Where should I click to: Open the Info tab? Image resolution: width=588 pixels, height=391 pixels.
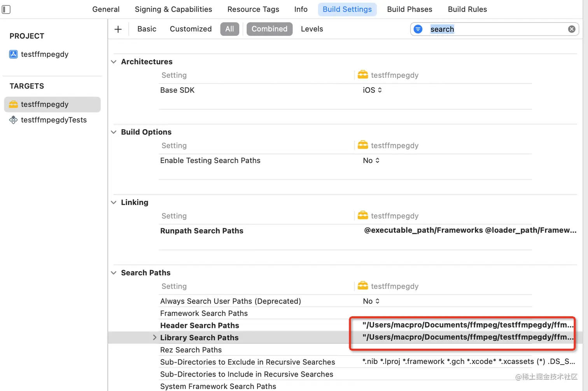click(x=301, y=9)
